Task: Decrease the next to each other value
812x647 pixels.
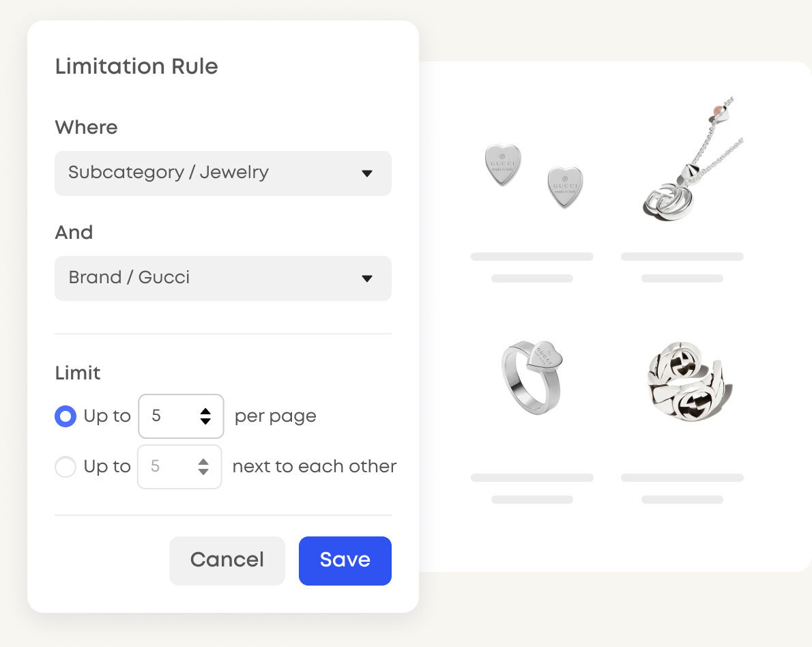Action: click(203, 472)
